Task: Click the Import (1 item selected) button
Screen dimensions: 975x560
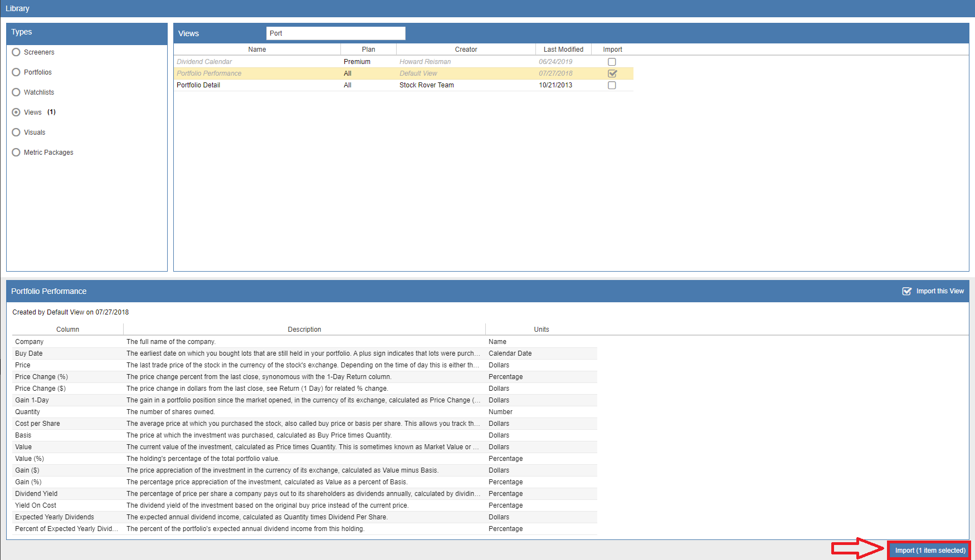Action: coord(930,551)
